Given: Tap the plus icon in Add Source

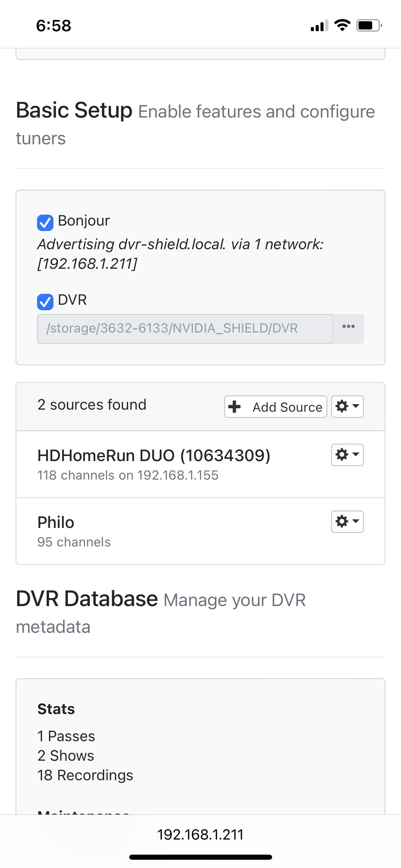Looking at the screenshot, I should [235, 407].
